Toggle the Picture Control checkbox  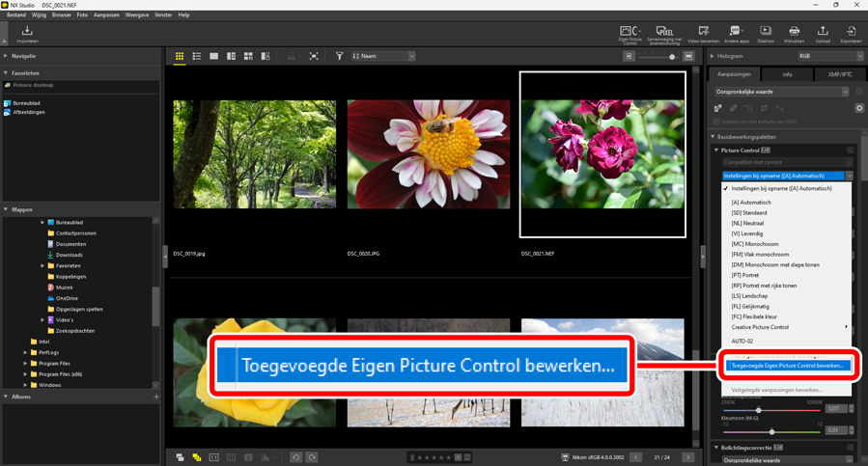tap(851, 151)
